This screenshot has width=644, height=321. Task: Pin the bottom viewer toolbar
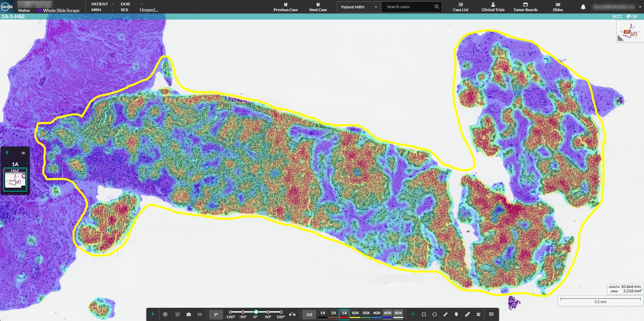153,314
